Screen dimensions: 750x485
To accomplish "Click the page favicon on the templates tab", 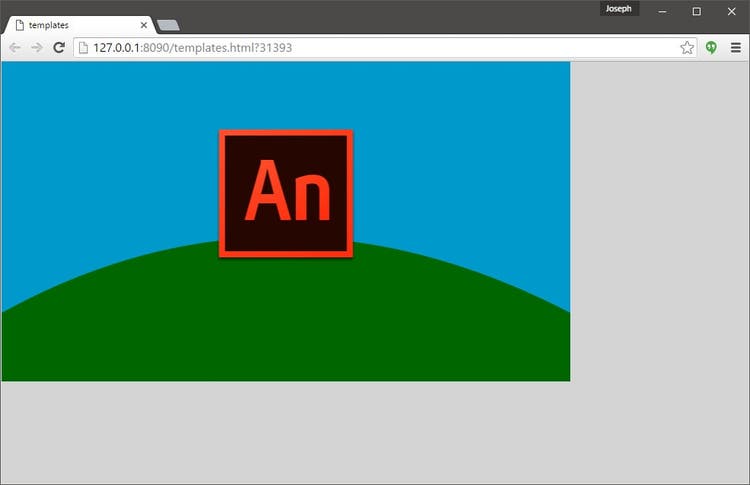I will (18, 25).
